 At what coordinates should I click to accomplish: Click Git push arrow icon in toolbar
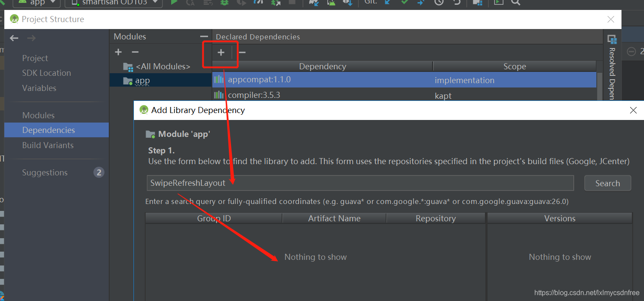coord(421,2)
